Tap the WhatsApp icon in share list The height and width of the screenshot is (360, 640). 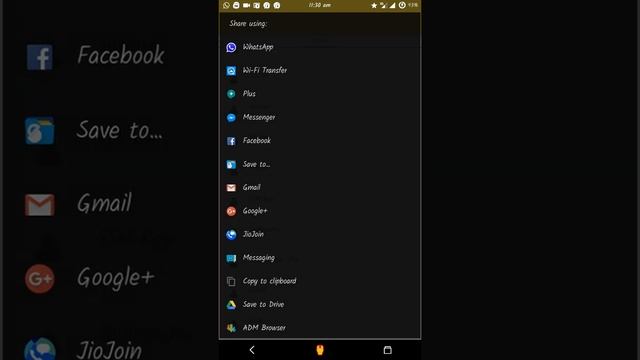pos(231,47)
